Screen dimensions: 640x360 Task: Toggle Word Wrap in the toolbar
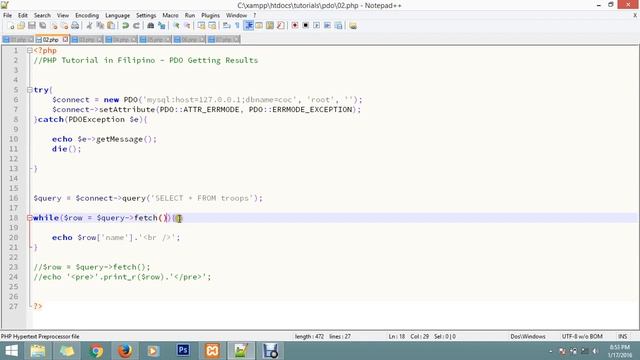pos(227,26)
